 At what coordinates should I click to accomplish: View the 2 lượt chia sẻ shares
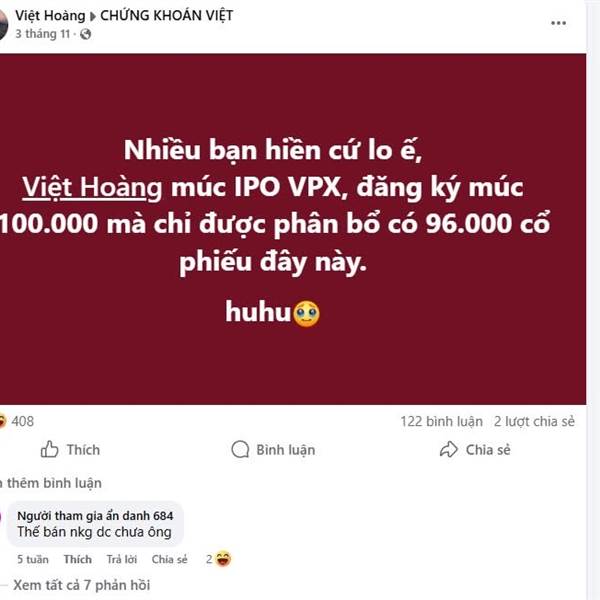[x=534, y=421]
